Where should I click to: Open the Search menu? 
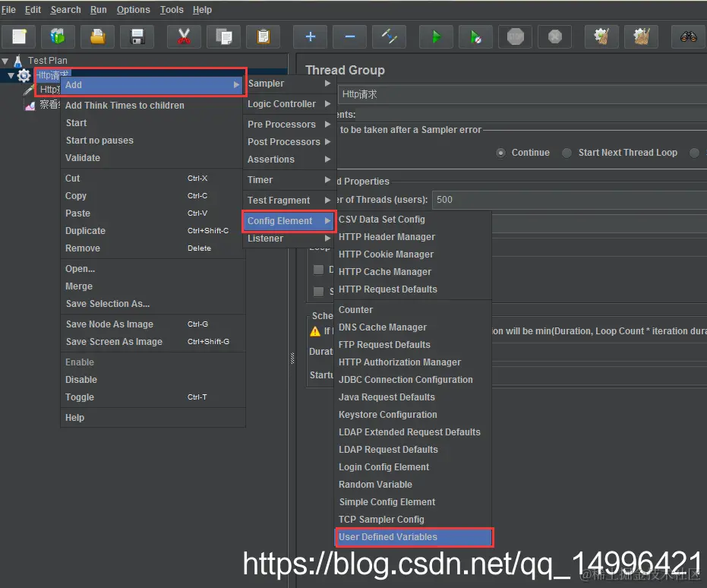click(x=66, y=9)
